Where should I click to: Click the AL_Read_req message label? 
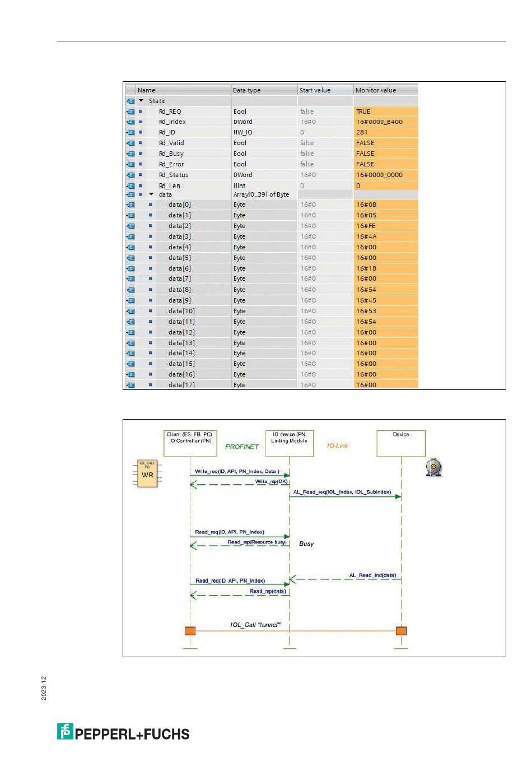pyautogui.click(x=342, y=492)
